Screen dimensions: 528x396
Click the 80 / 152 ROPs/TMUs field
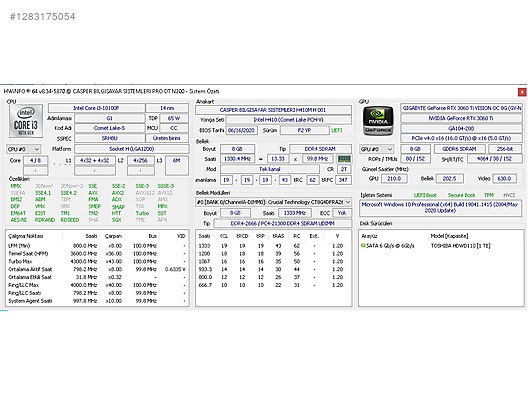(415, 159)
